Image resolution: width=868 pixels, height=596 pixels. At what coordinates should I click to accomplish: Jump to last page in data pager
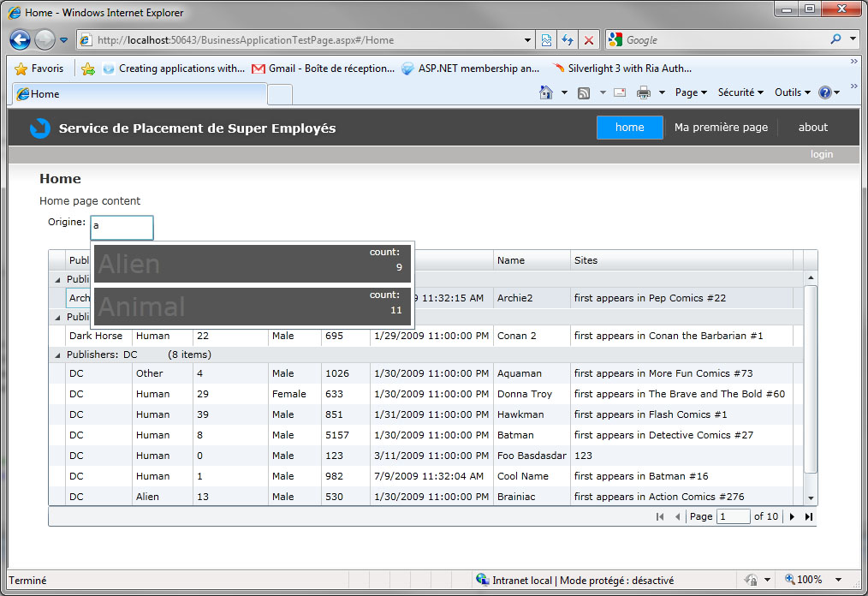809,516
